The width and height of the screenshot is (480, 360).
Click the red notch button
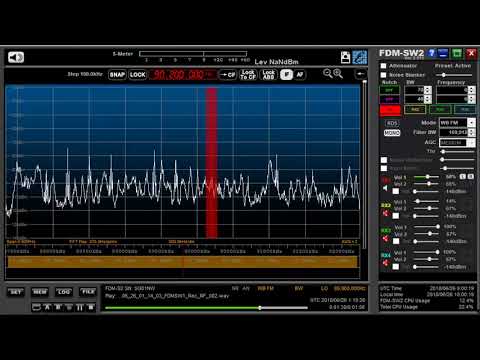(390, 110)
